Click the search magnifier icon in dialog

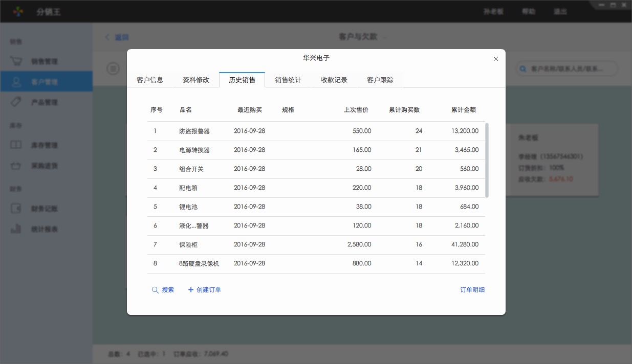[x=155, y=290]
